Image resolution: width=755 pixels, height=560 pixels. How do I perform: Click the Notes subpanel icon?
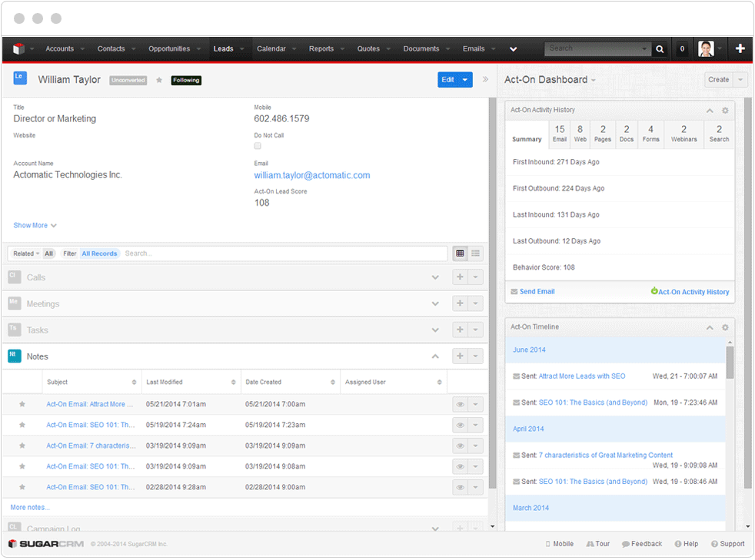coord(15,356)
